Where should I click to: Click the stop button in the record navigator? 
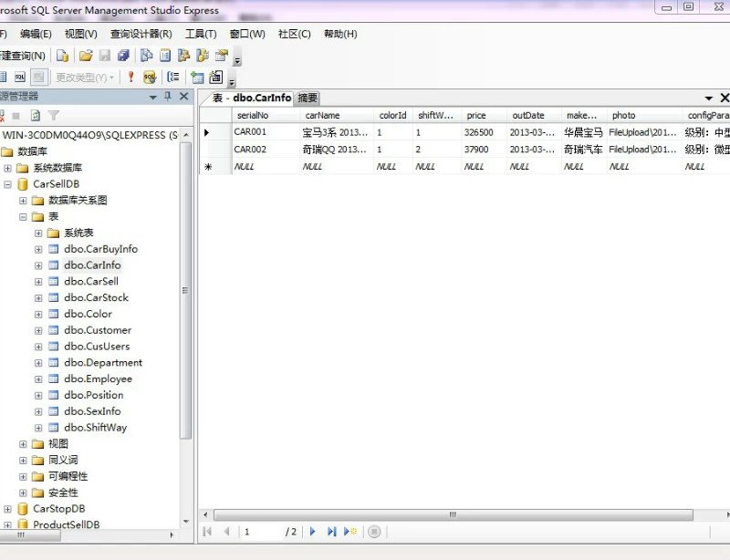pos(374,531)
